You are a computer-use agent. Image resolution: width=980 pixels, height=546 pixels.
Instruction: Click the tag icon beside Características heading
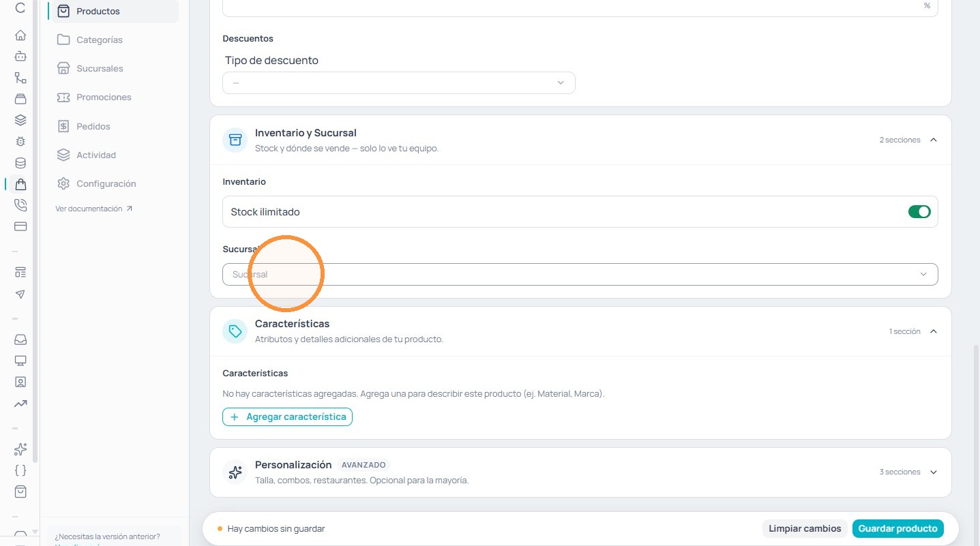pos(235,331)
